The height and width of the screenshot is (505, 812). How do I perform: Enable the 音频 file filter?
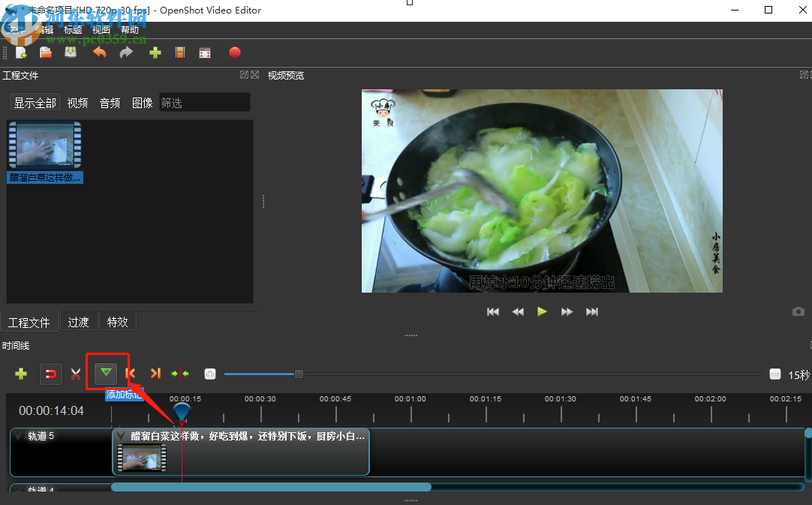(x=110, y=103)
